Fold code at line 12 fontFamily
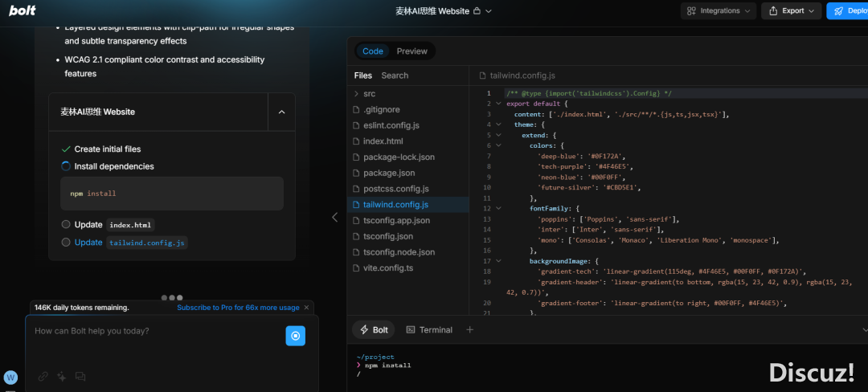The height and width of the screenshot is (392, 868). pos(498,209)
